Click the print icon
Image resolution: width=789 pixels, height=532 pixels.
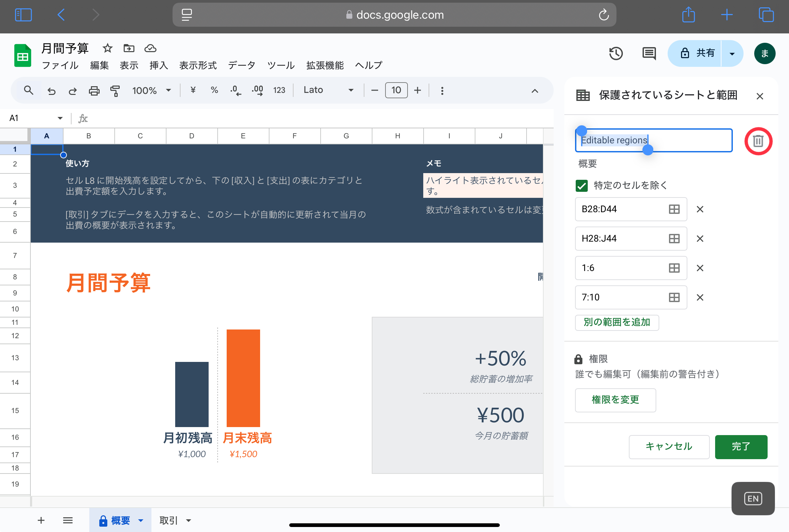coord(94,91)
